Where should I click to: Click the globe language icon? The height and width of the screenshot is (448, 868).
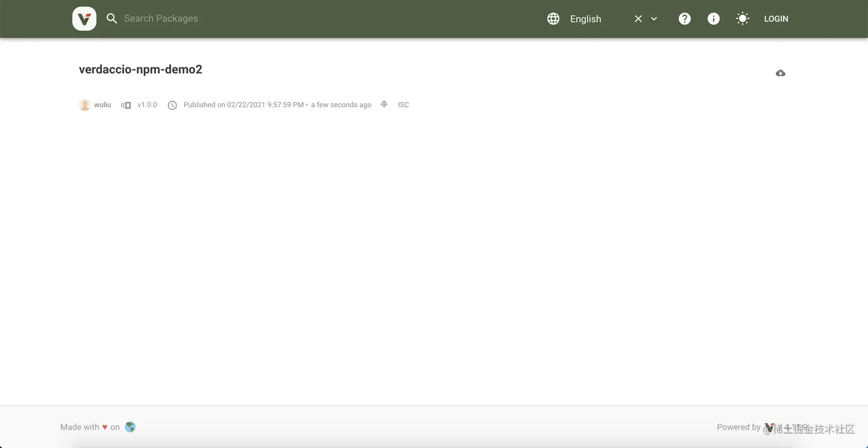[553, 18]
